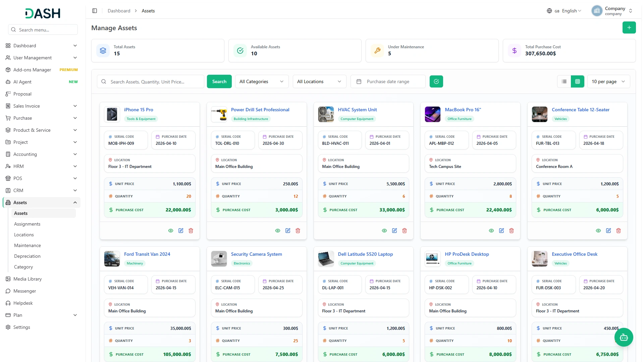
Task: Edit the MacBook Pro 16" asset
Action: [x=501, y=231]
